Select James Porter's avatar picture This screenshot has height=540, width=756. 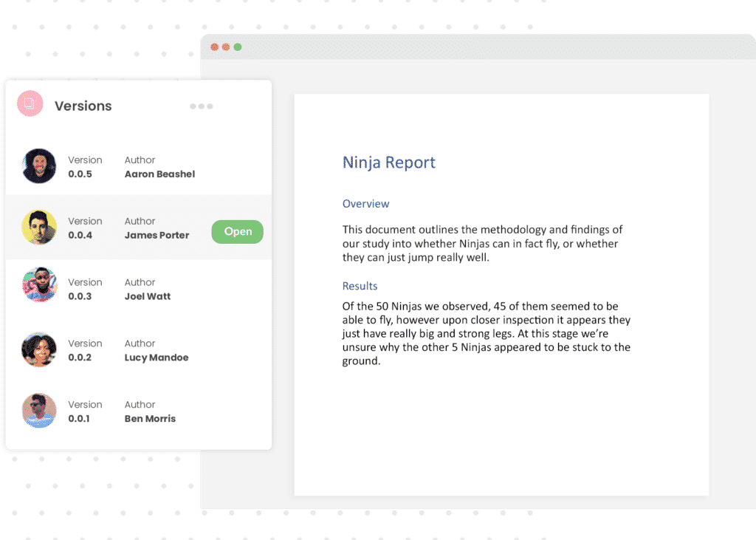point(38,227)
